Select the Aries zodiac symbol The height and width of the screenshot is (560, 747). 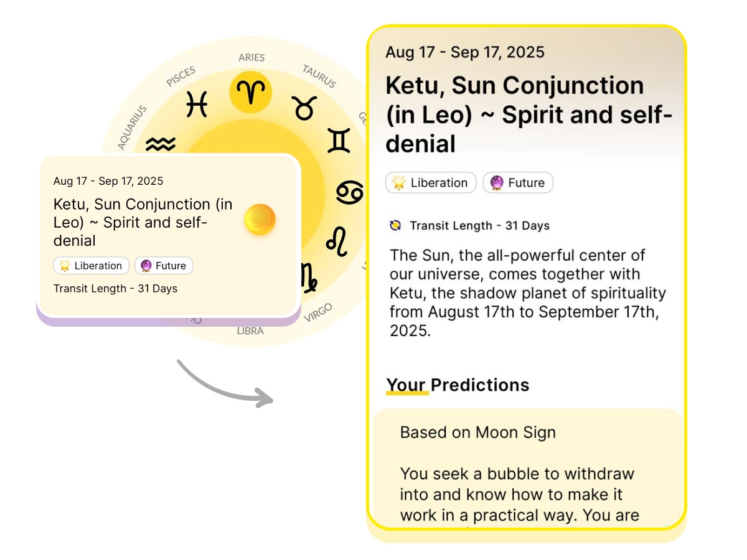click(x=251, y=92)
